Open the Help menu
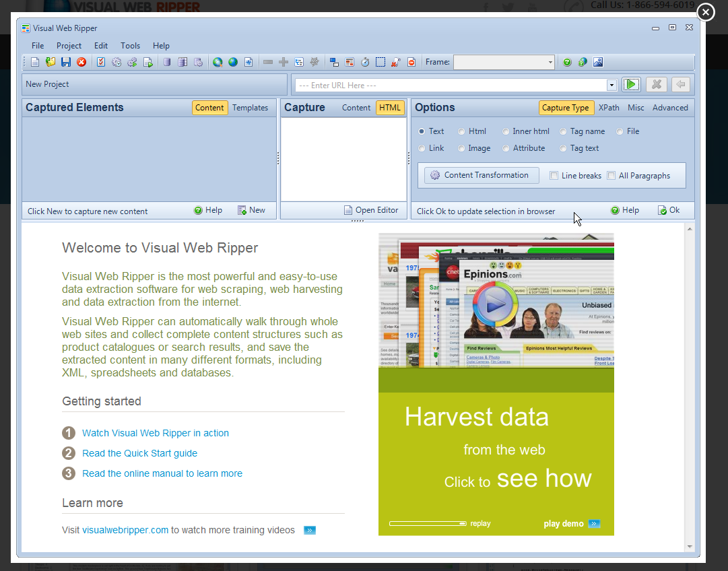Screen dimensions: 728x571 point(161,46)
